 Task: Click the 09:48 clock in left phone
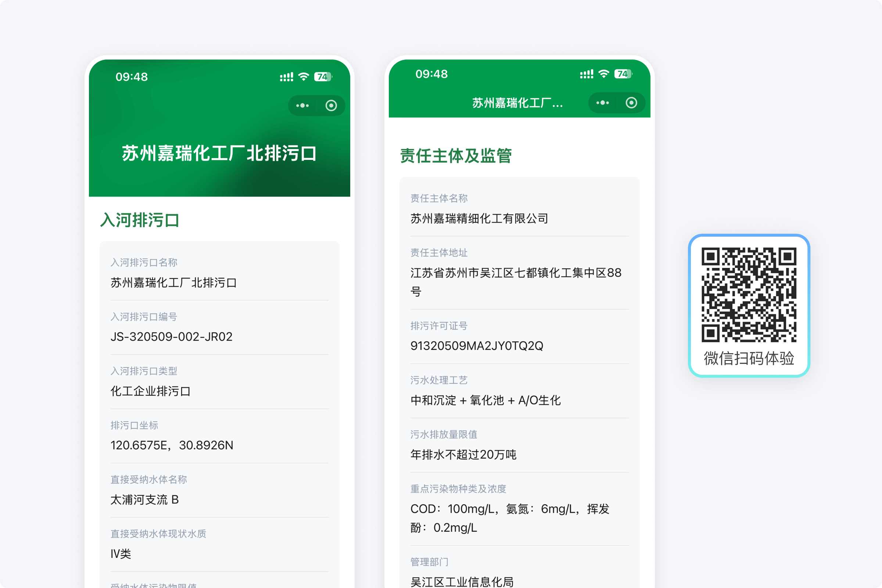(132, 77)
